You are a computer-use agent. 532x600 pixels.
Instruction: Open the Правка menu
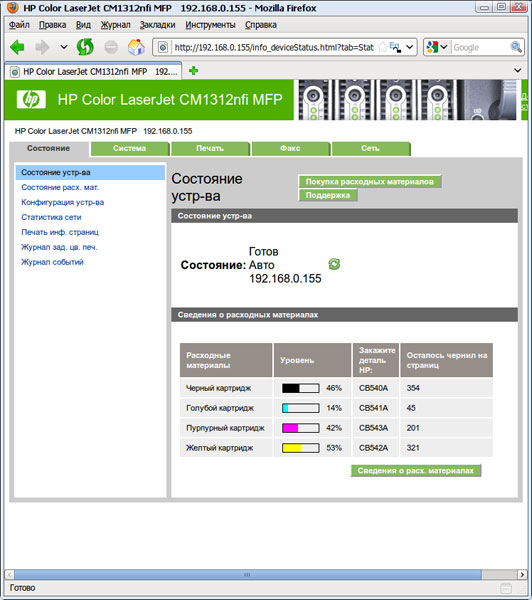point(52,25)
